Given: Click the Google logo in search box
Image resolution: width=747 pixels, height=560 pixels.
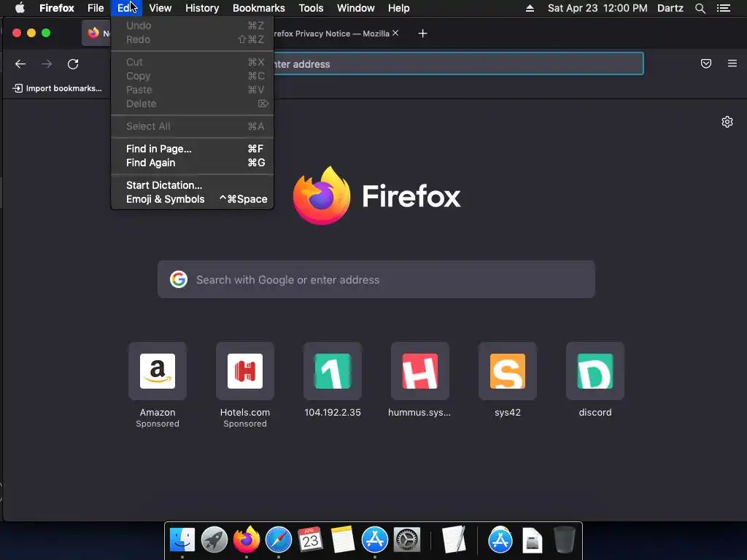Looking at the screenshot, I should [x=179, y=279].
